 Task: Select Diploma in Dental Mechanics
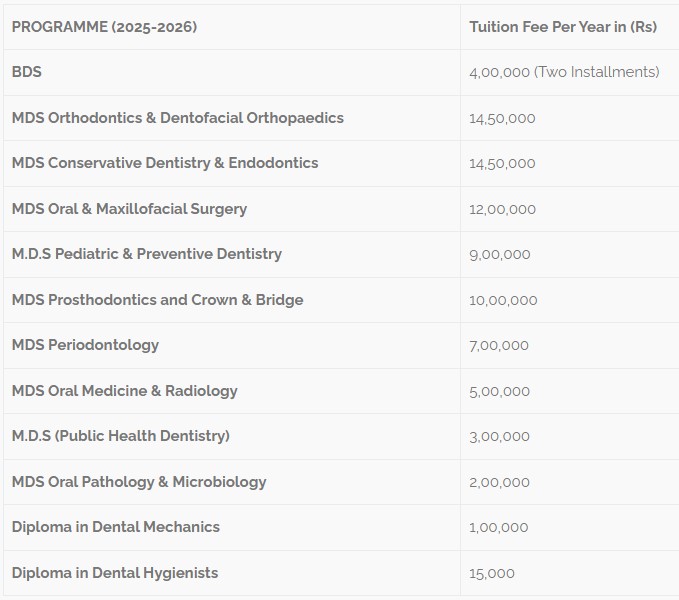(116, 527)
